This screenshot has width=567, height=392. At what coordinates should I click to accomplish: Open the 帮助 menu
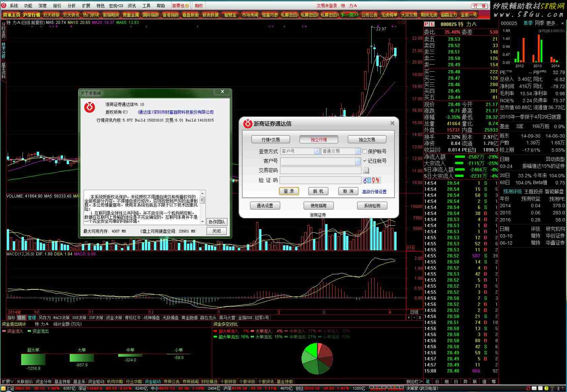(x=161, y=6)
